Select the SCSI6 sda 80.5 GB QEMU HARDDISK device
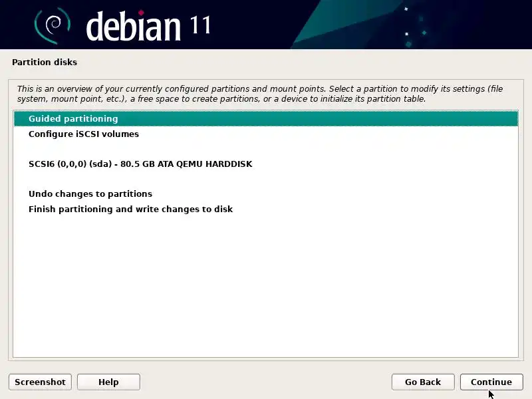Viewport: 532px width, 399px height. point(266,164)
